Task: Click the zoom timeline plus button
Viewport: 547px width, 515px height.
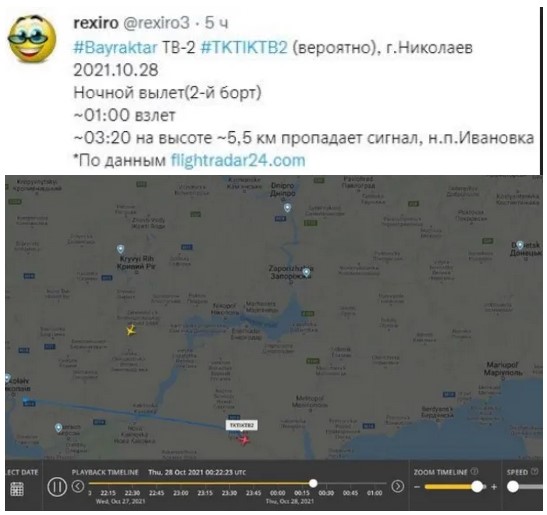Action: [494, 487]
